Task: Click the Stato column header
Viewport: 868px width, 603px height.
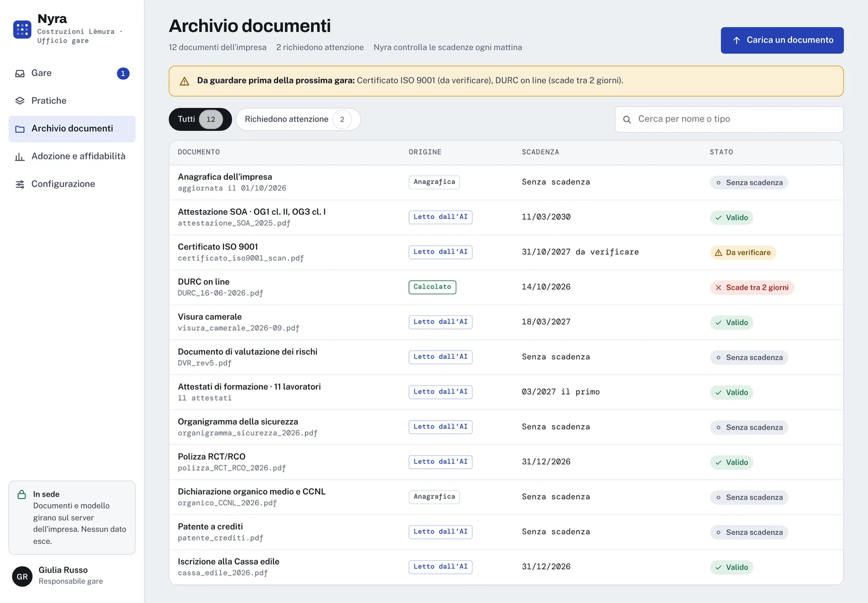Action: click(721, 152)
